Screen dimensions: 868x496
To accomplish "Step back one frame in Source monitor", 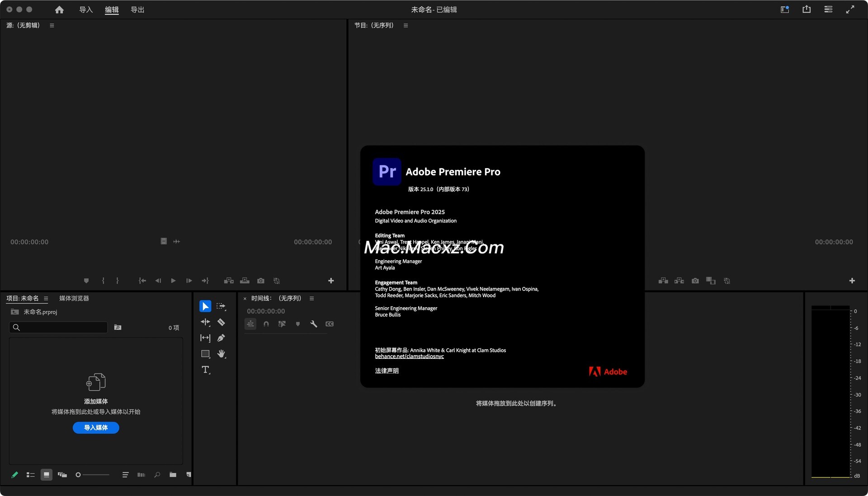I will pos(158,281).
